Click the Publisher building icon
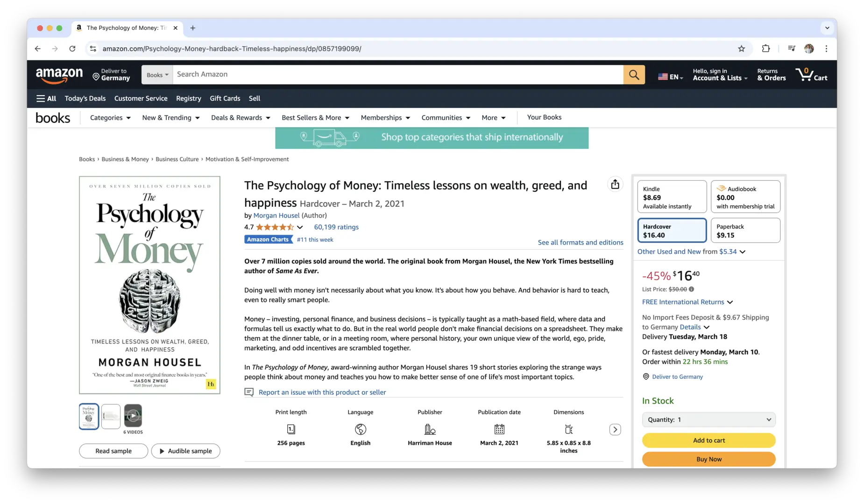The height and width of the screenshot is (504, 864). (x=430, y=429)
